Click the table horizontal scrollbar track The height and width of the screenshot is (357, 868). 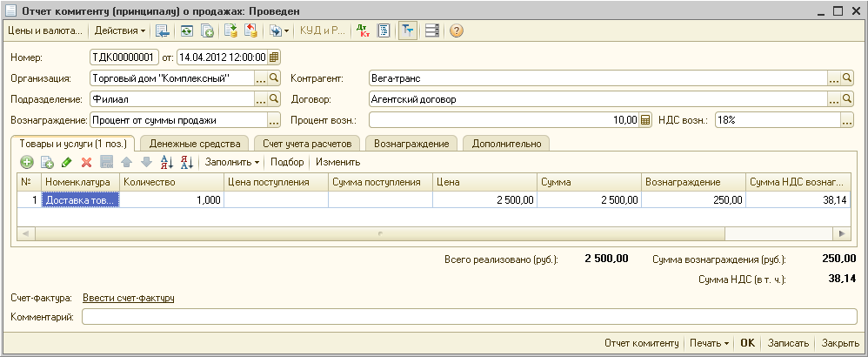coord(435,234)
